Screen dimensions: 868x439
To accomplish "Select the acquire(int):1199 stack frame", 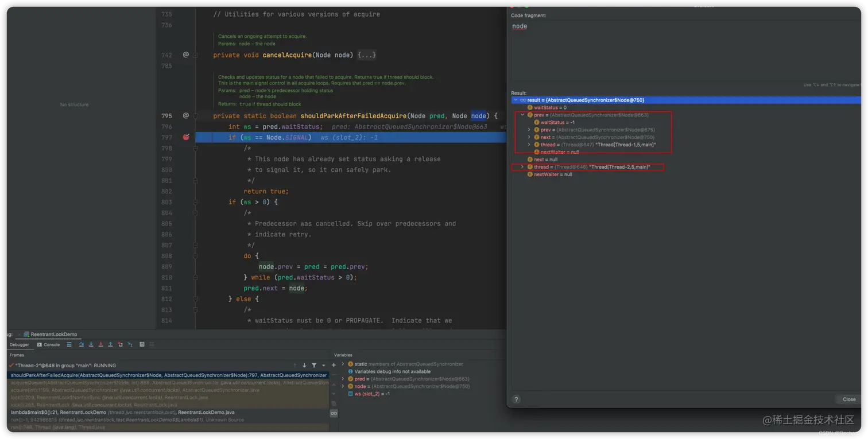I will (168, 390).
